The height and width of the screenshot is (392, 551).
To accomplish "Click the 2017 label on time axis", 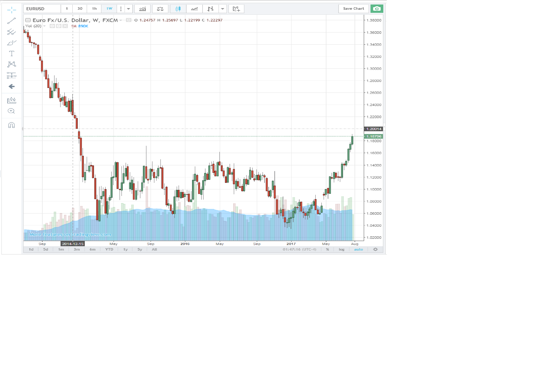I will 291,244.
